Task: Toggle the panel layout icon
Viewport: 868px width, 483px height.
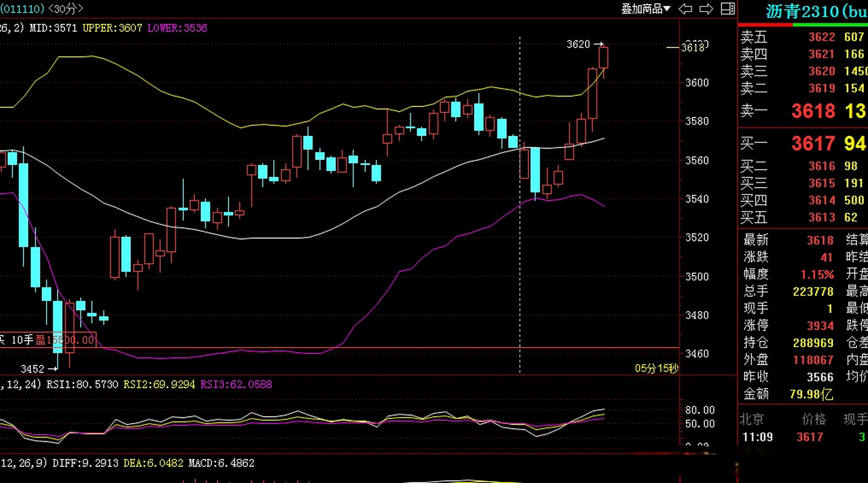Action: [727, 9]
